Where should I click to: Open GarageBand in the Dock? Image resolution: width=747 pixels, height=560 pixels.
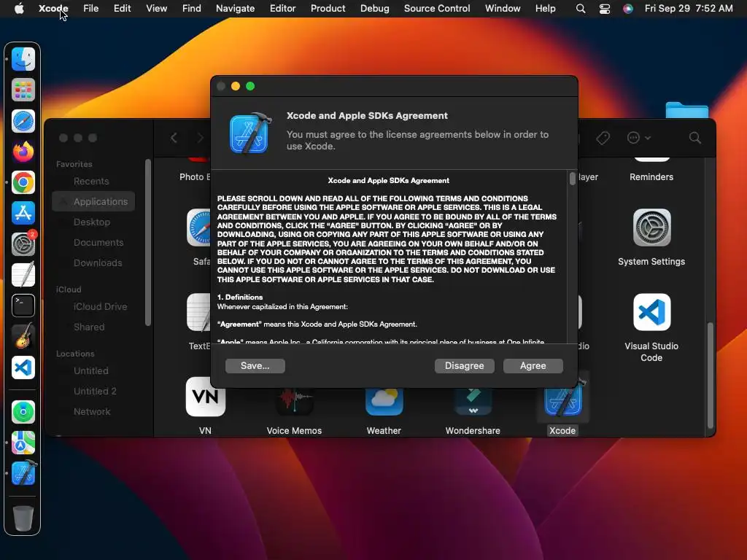[x=23, y=336]
